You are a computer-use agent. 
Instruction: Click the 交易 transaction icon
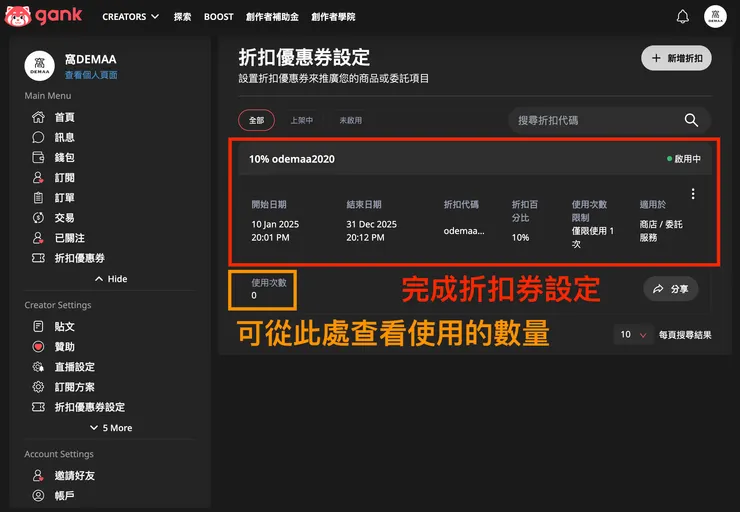(x=38, y=218)
